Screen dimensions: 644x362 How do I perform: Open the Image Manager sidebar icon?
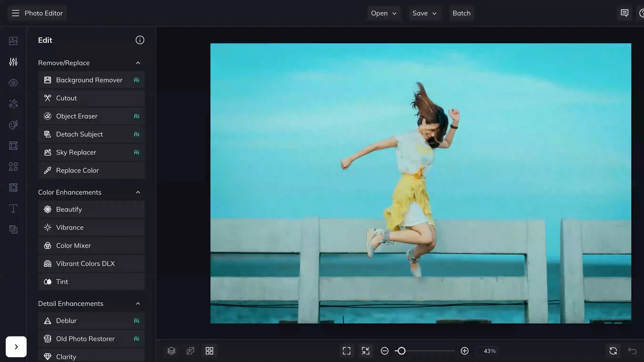click(13, 41)
